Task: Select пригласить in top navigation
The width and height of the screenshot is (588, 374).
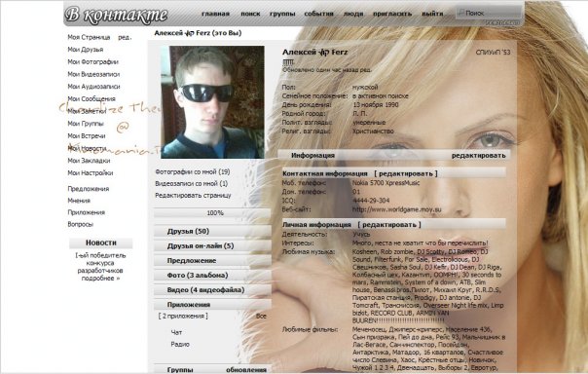Action: pos(392,14)
